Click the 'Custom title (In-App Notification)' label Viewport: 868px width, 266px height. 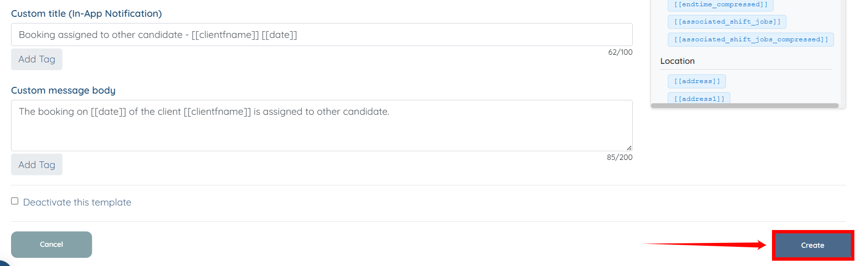coord(86,13)
